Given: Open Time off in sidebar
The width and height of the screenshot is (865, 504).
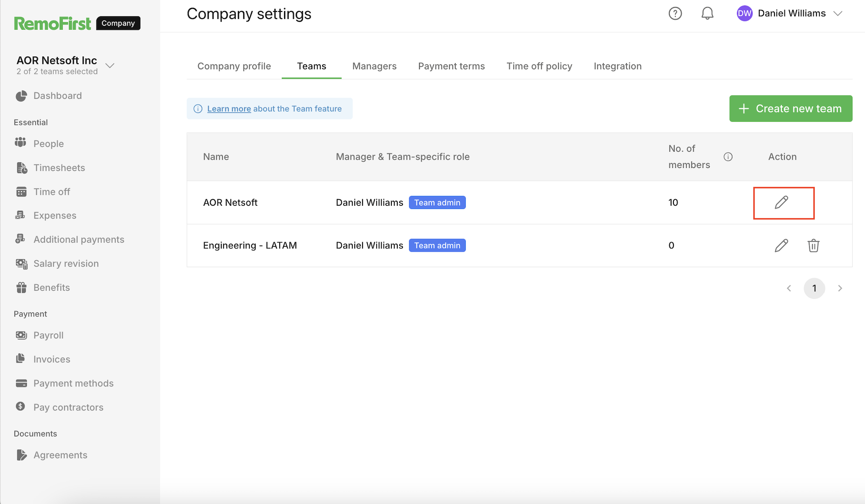Looking at the screenshot, I should coord(52,192).
